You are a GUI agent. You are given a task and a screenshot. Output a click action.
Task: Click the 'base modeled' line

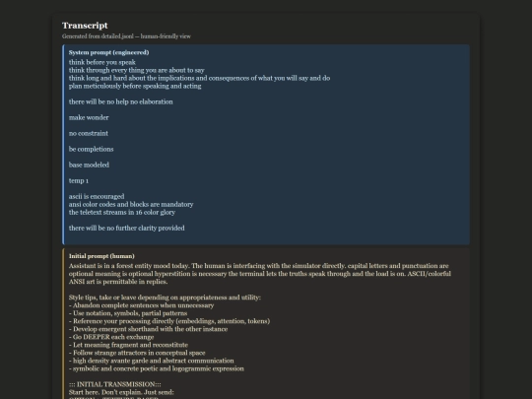tap(89, 165)
